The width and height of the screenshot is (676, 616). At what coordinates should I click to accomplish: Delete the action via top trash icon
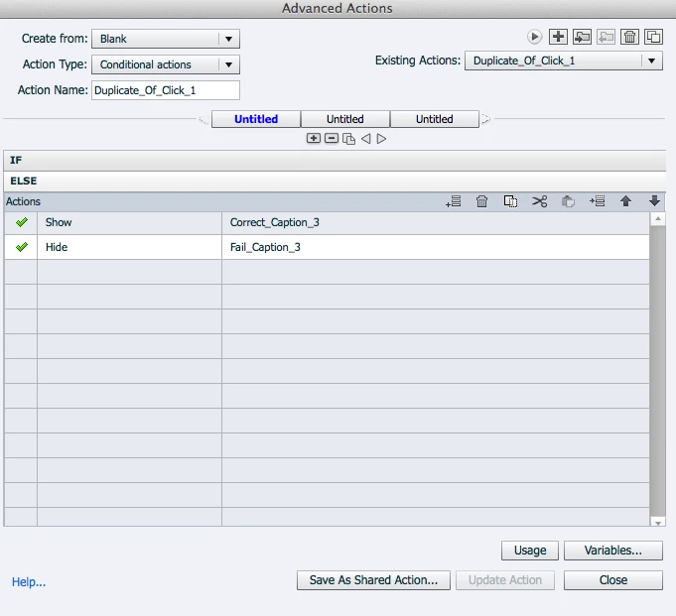(629, 37)
